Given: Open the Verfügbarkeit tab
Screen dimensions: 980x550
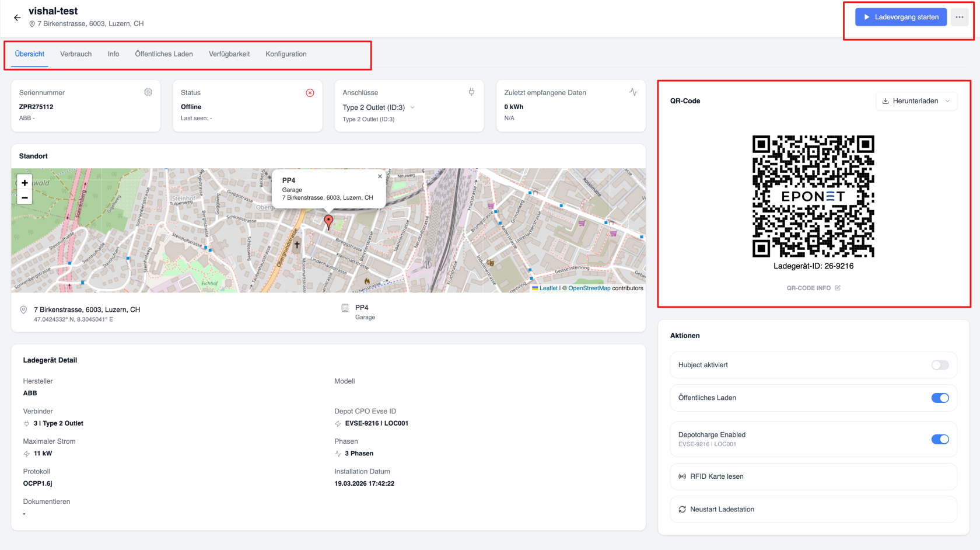Looking at the screenshot, I should [229, 54].
